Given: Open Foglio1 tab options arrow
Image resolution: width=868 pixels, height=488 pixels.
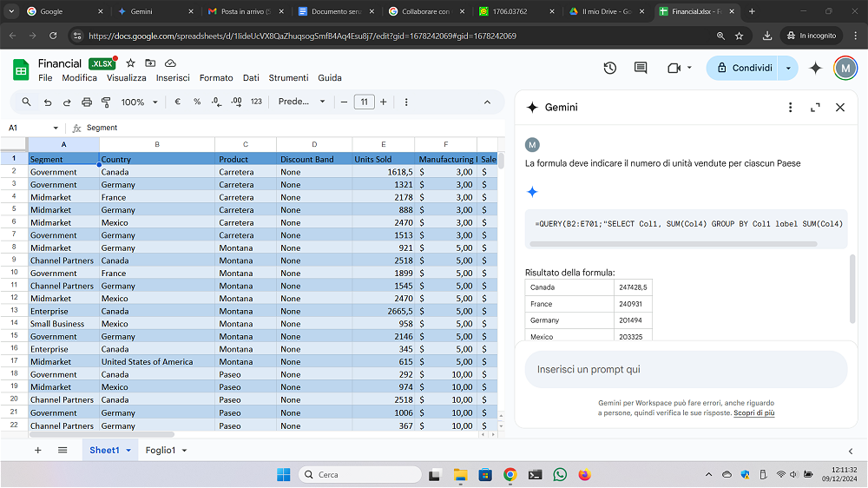Looking at the screenshot, I should pos(184,451).
